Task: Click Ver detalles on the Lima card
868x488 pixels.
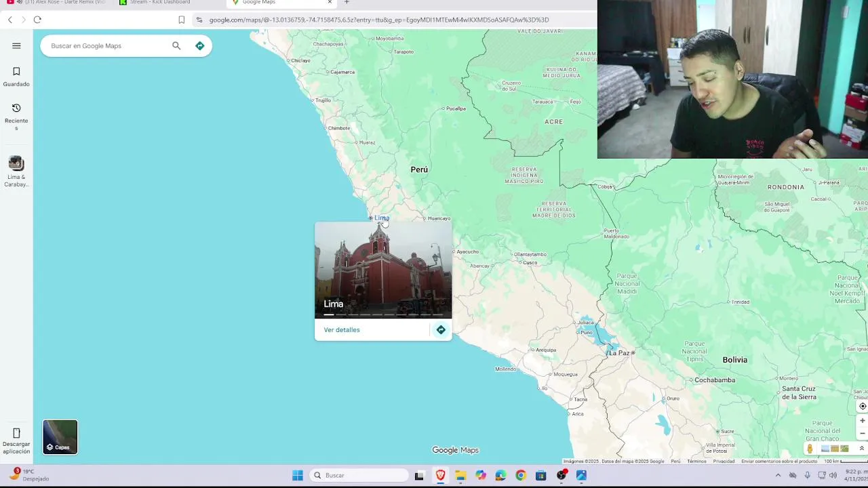Action: [342, 329]
